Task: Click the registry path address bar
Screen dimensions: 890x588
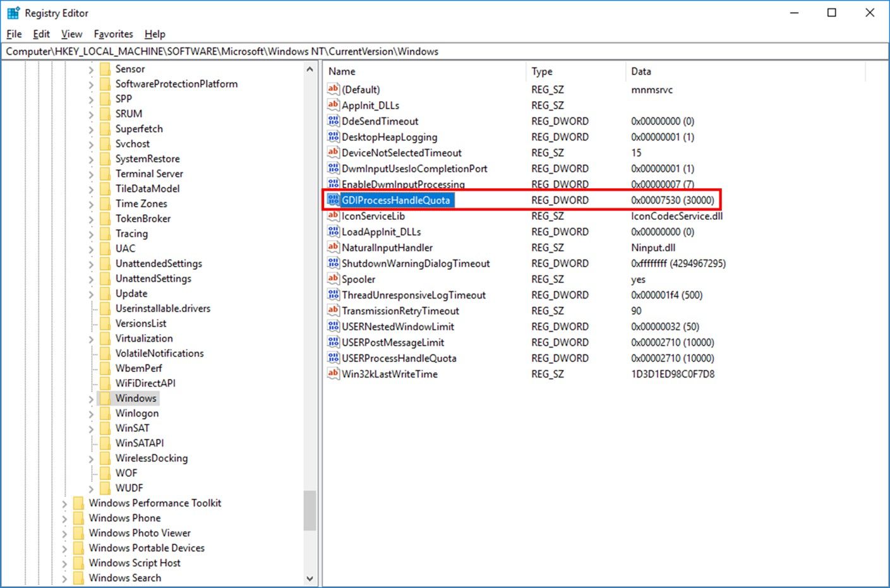Action: (444, 51)
